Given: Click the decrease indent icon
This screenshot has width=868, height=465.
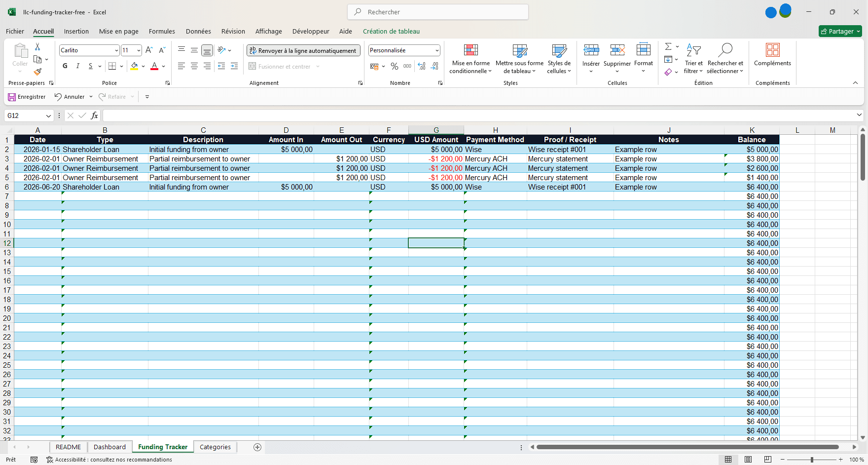Looking at the screenshot, I should click(x=221, y=66).
